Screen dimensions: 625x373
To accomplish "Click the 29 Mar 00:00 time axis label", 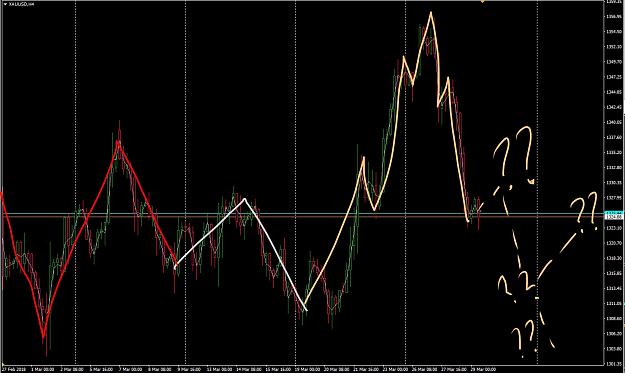I will coord(483,370).
